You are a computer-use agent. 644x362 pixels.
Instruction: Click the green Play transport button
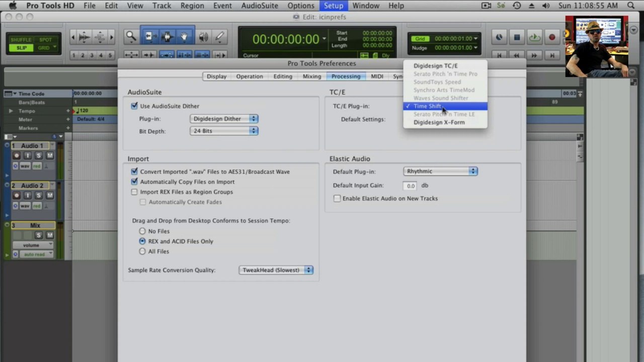click(534, 37)
